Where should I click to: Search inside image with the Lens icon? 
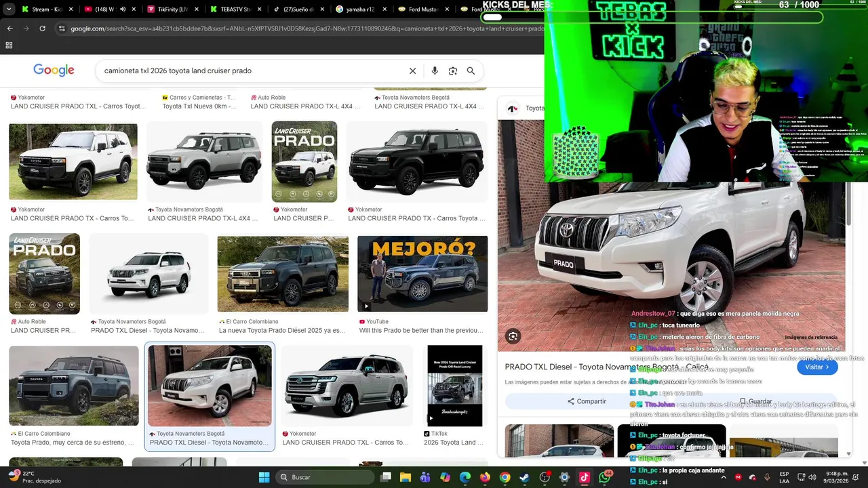[x=513, y=336]
